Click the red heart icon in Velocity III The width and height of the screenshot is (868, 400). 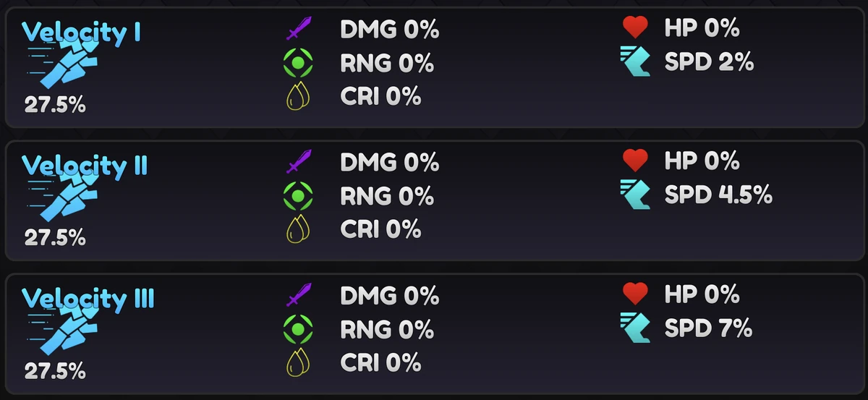[x=635, y=294]
